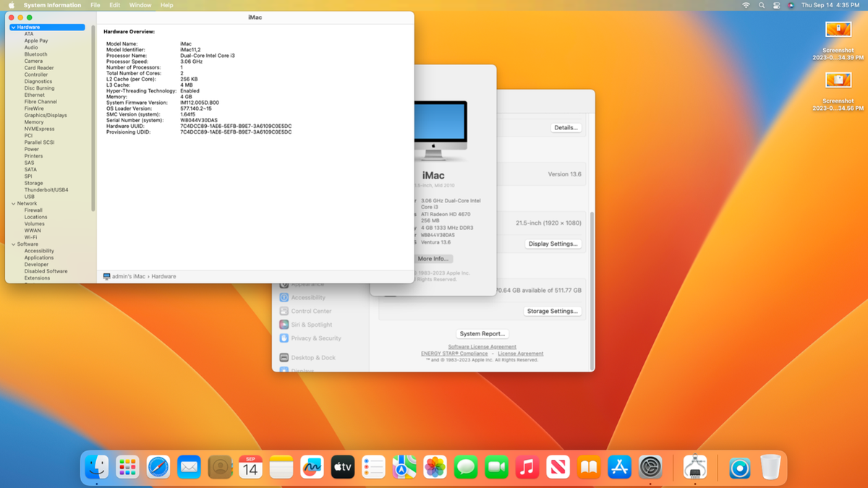The image size is (868, 488).
Task: Select Siri & Spotlight in System Settings sidebar
Action: pos(314,324)
